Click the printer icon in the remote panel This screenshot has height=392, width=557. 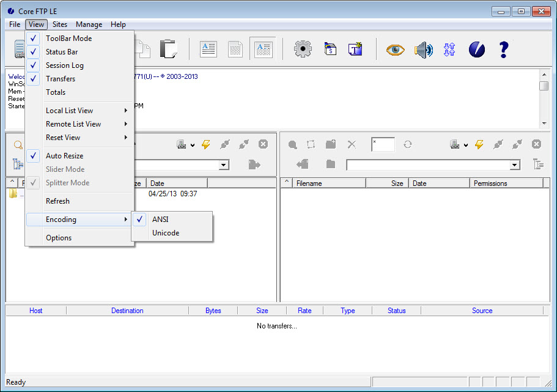[x=455, y=144]
